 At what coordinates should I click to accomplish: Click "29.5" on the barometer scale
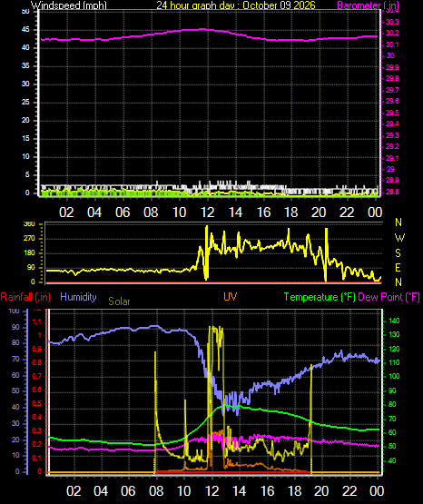click(x=392, y=113)
